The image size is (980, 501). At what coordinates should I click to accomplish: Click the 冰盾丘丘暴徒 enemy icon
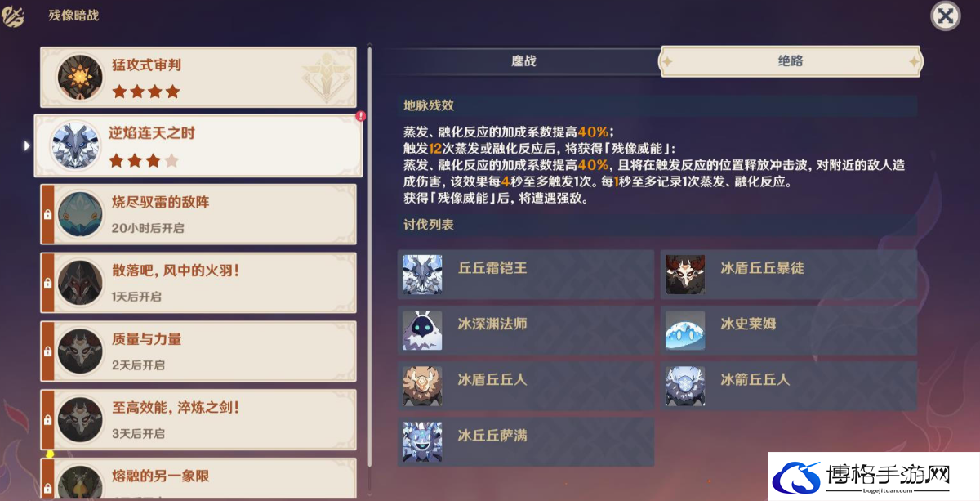tap(685, 275)
